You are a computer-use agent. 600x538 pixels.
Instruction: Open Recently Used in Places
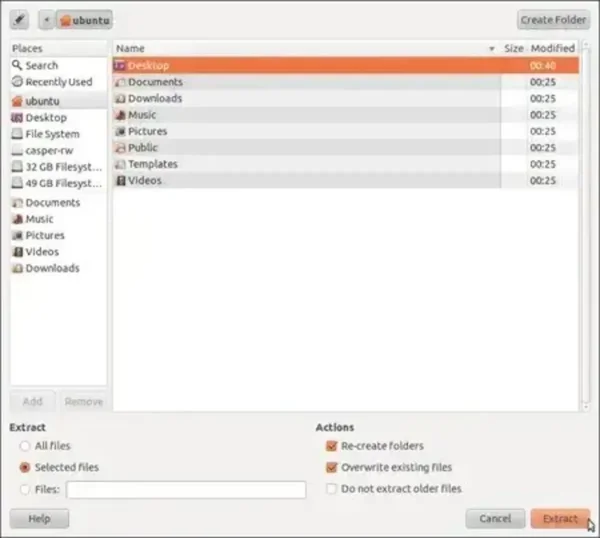tap(59, 82)
